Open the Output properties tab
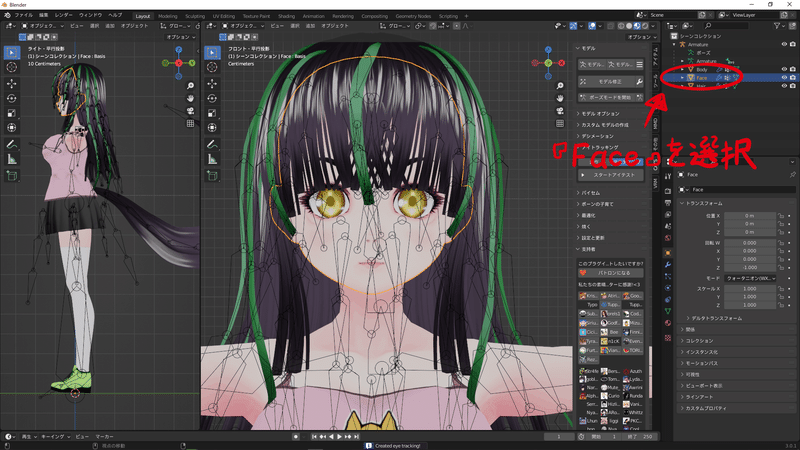 point(668,203)
